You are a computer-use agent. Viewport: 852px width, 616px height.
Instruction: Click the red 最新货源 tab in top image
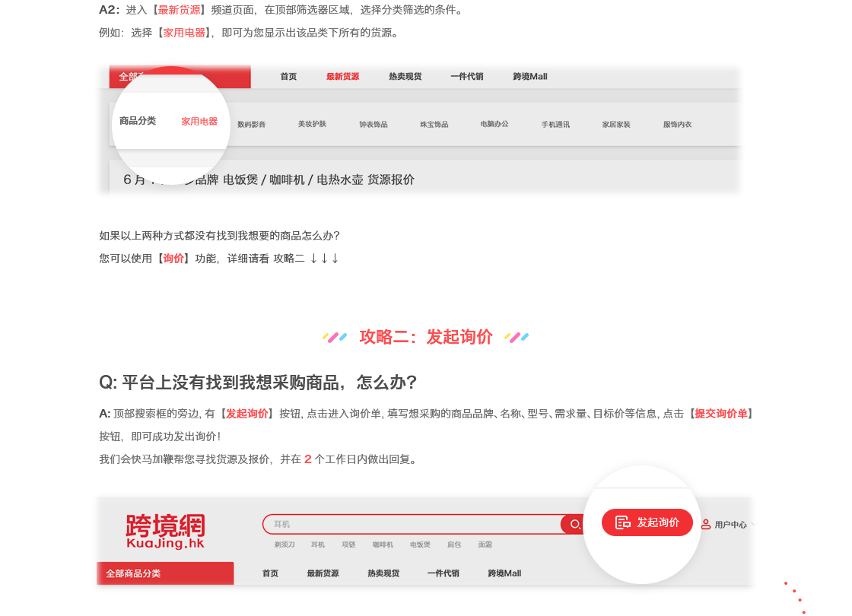coord(342,77)
